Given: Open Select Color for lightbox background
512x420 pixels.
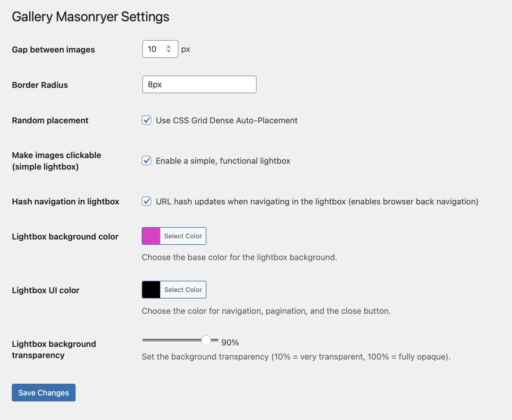Looking at the screenshot, I should 183,236.
